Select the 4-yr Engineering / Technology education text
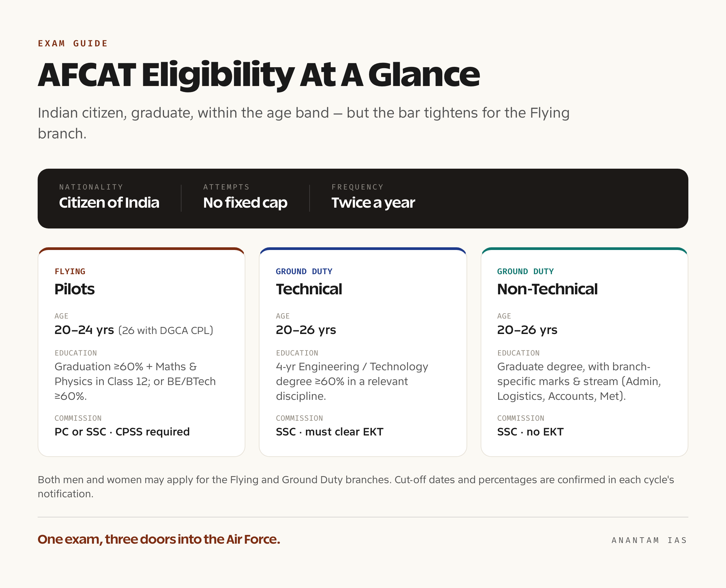Image resolution: width=726 pixels, height=588 pixels. [352, 381]
